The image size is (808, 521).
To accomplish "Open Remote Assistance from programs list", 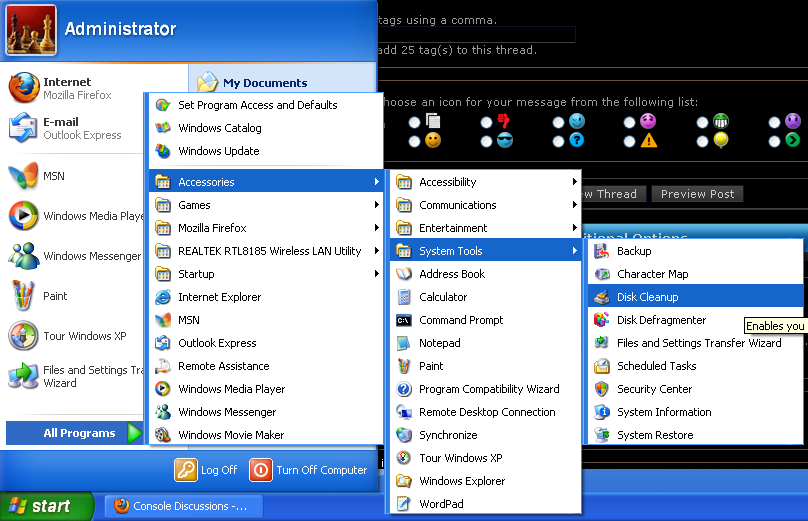I will pos(266,366).
